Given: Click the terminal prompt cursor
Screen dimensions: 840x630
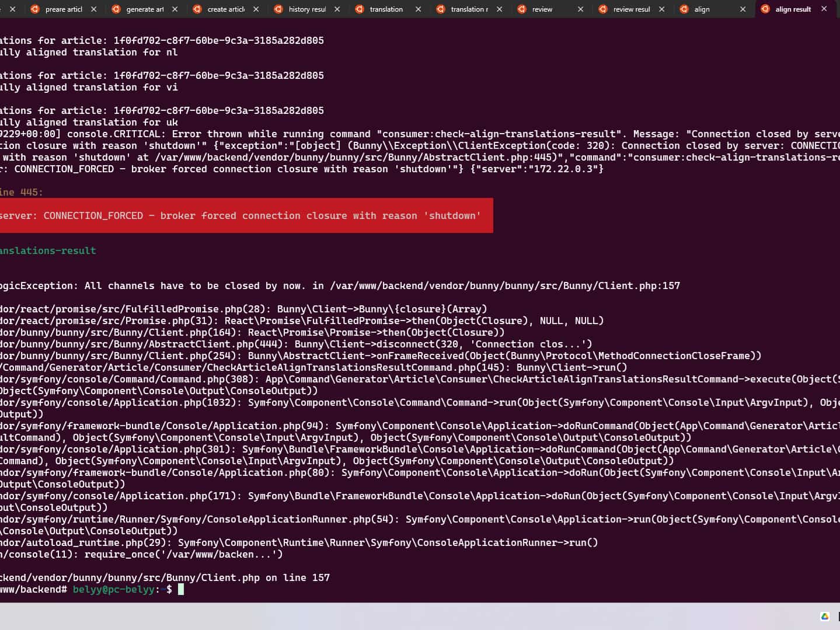Looking at the screenshot, I should point(181,589).
